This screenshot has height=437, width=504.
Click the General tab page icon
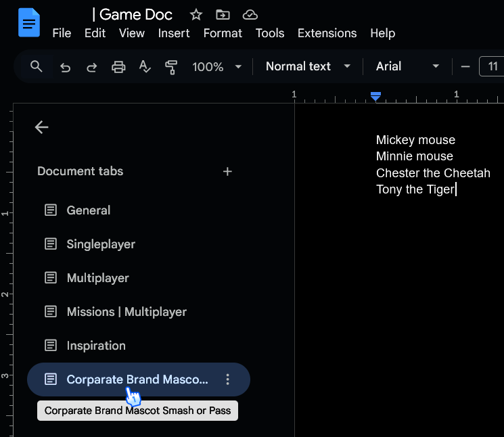click(51, 210)
